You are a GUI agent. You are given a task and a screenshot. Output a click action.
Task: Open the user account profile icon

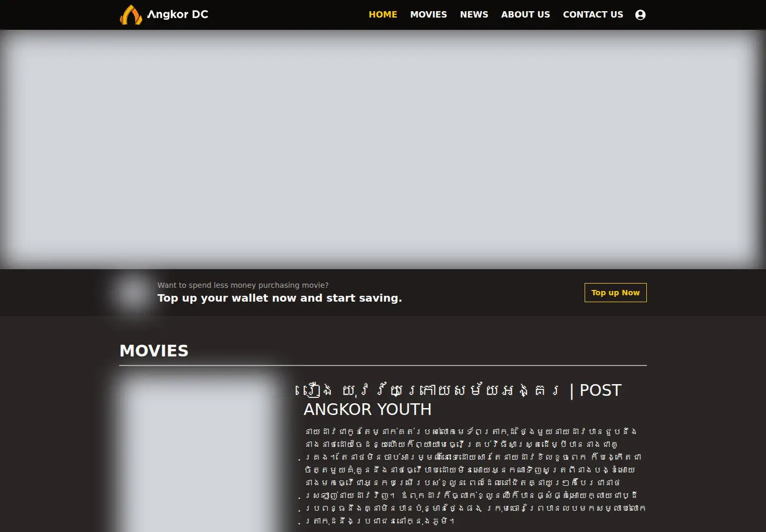click(640, 15)
